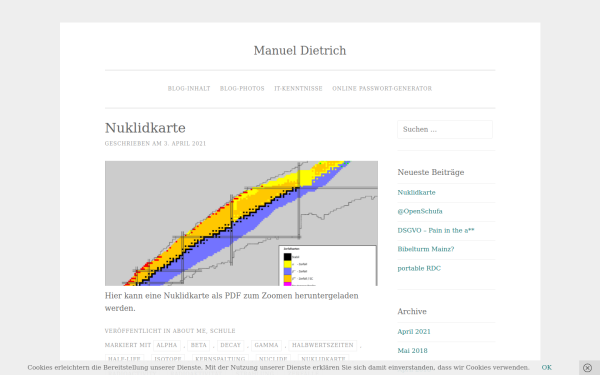Open the About Me category link

pos(189,331)
